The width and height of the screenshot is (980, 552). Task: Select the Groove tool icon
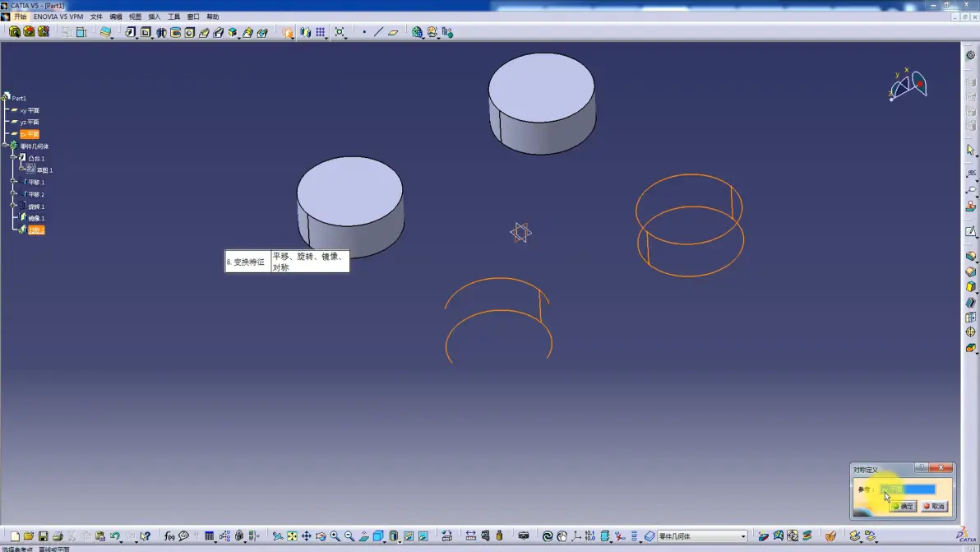(176, 32)
